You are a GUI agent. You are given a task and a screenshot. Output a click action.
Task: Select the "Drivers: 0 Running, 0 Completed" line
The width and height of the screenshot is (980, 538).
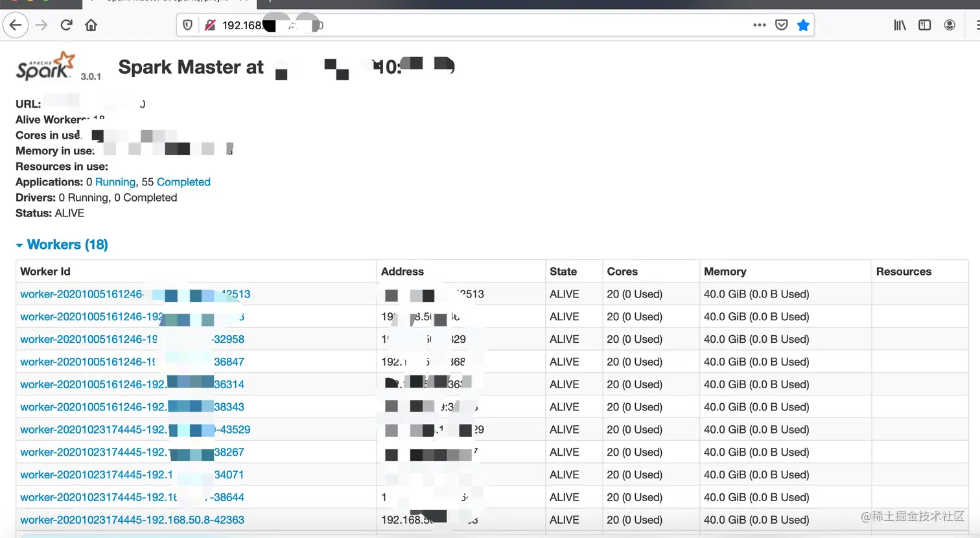coord(96,198)
